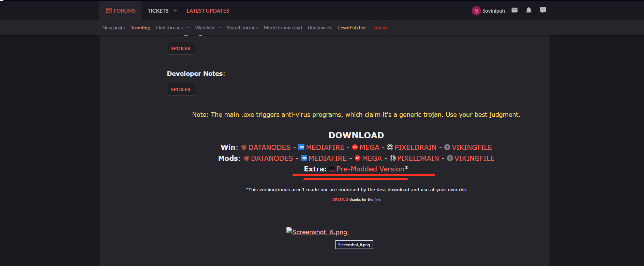Click the IIRIGELII username link

click(340, 200)
